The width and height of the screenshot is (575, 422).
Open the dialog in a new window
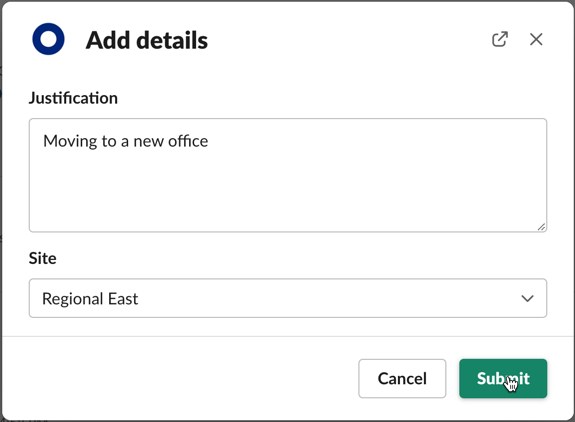pos(500,39)
